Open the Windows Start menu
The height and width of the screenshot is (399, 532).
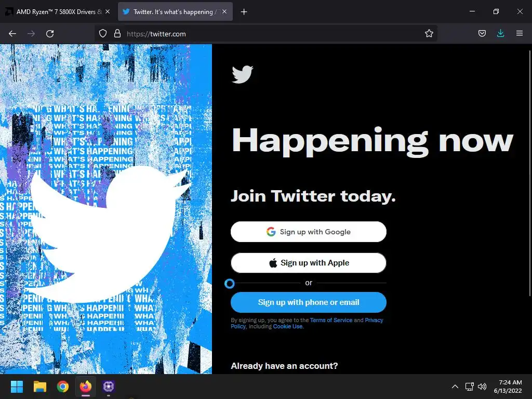click(x=17, y=387)
